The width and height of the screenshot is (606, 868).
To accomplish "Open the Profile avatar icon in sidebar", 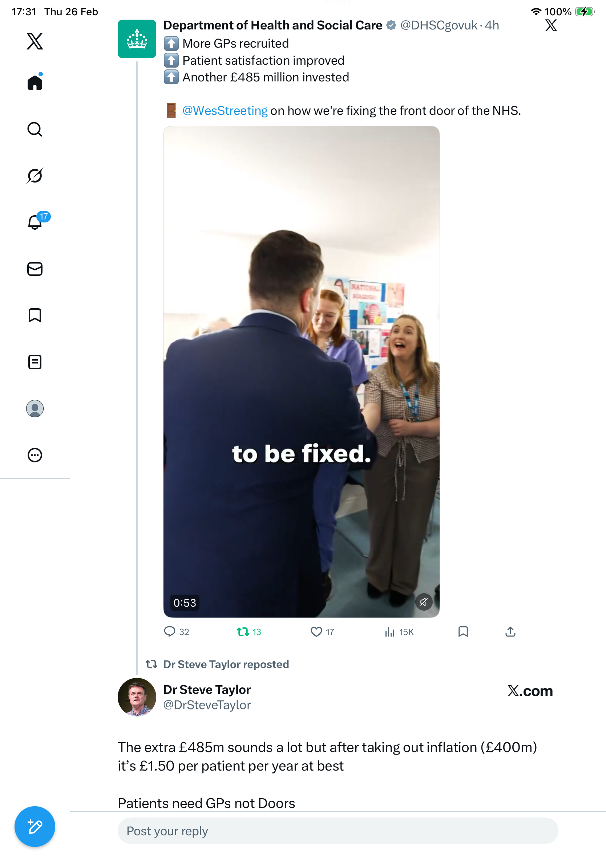I will tap(35, 409).
